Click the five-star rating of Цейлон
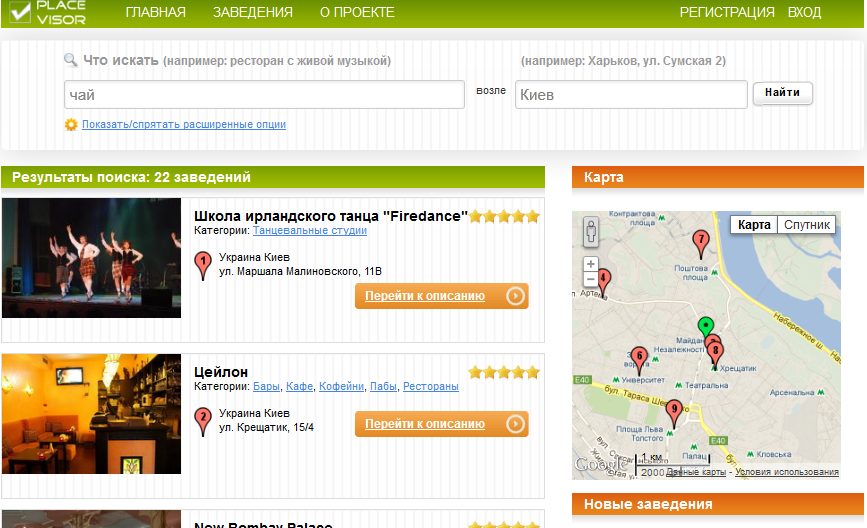 tap(504, 372)
